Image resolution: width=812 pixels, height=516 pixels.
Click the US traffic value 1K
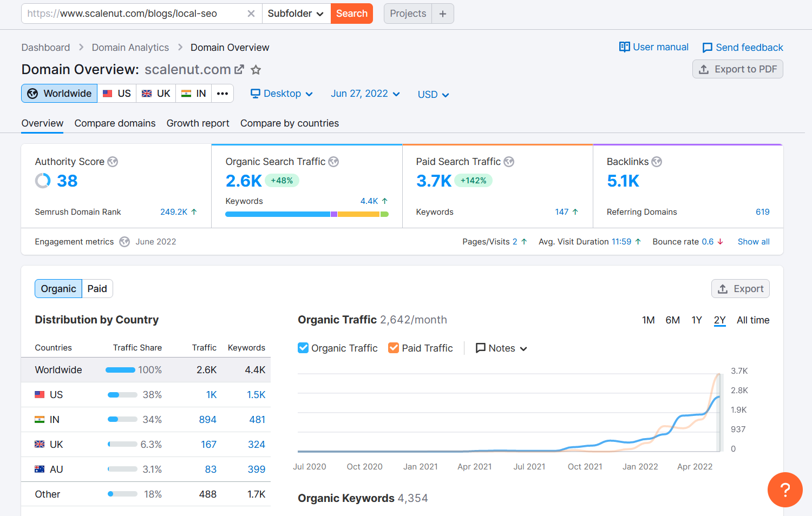(211, 395)
